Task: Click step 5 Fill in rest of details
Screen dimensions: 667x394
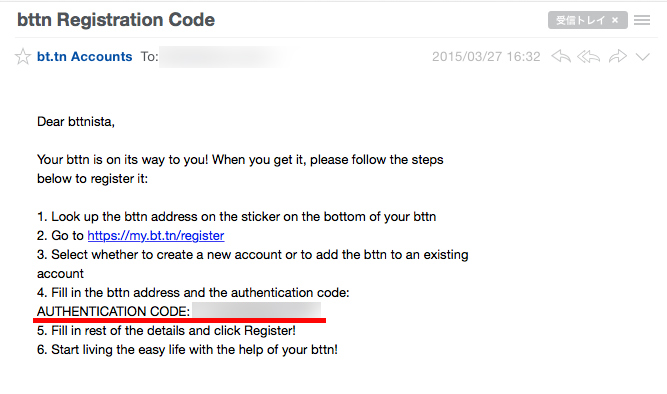Action: tap(166, 331)
